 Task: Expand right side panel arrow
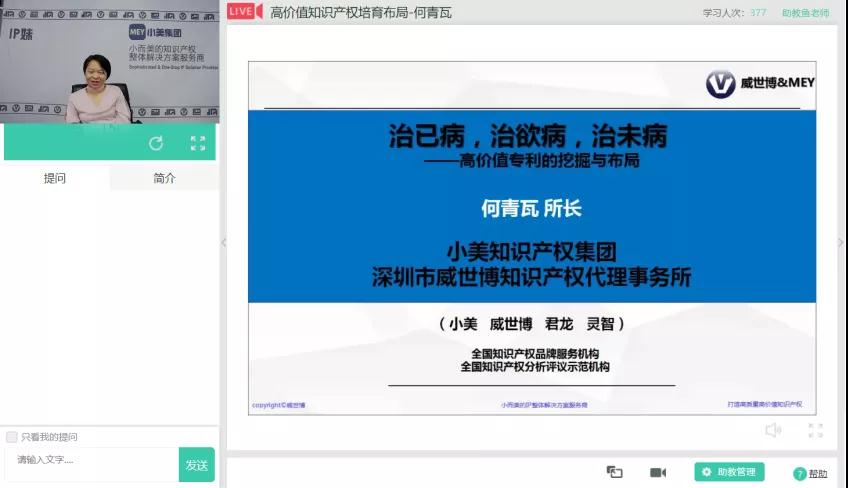(x=840, y=242)
